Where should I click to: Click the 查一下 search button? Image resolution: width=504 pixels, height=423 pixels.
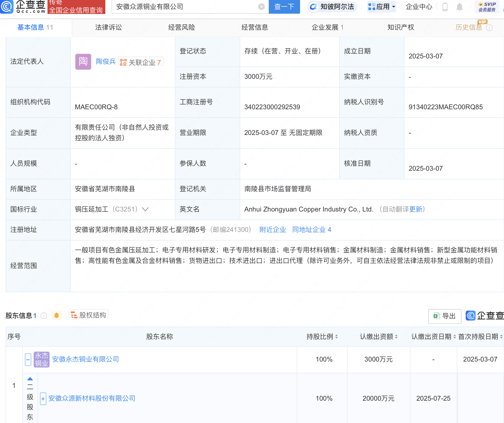point(284,7)
